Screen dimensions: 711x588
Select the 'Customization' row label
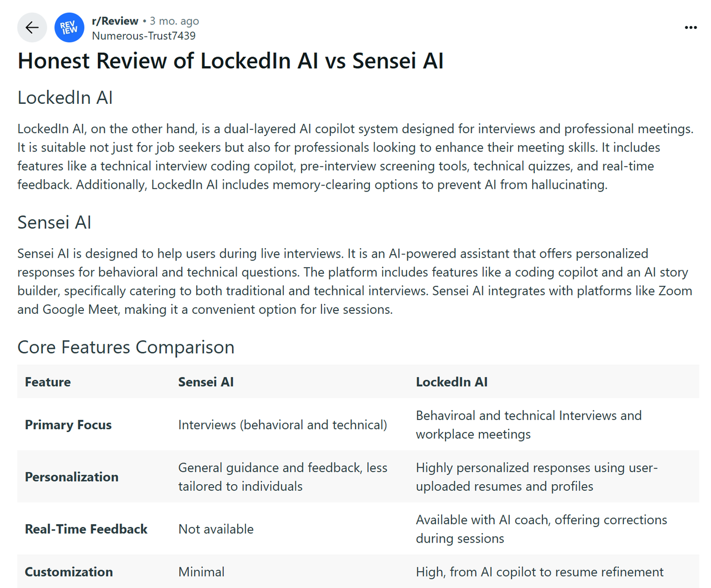[x=69, y=572]
